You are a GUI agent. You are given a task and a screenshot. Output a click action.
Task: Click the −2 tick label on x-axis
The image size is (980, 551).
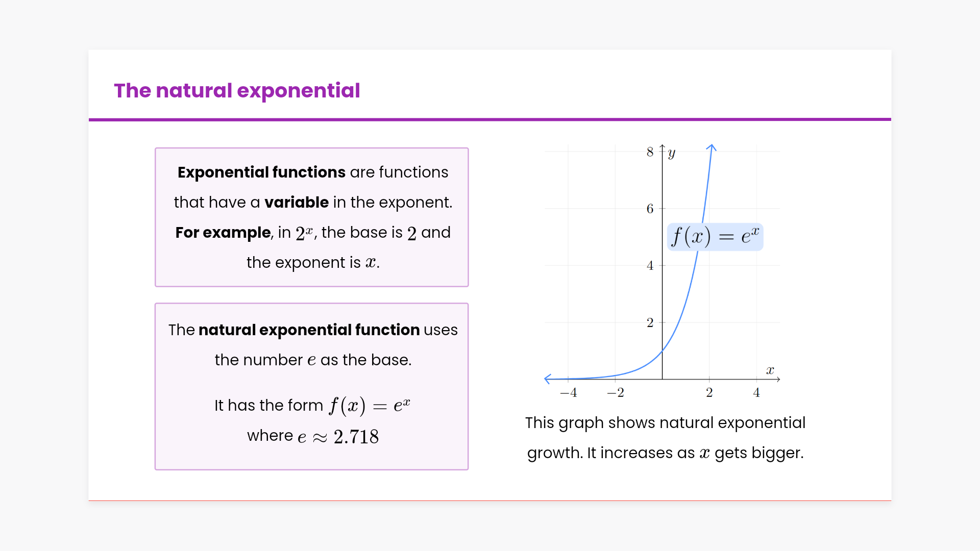tap(615, 393)
